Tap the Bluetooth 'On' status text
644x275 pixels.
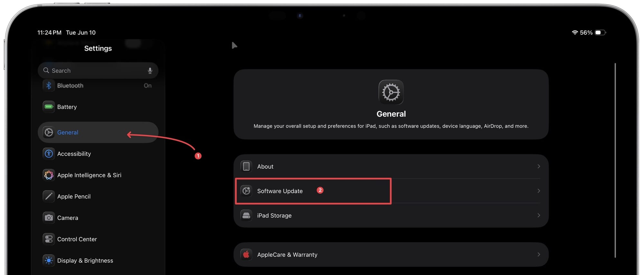tap(148, 86)
